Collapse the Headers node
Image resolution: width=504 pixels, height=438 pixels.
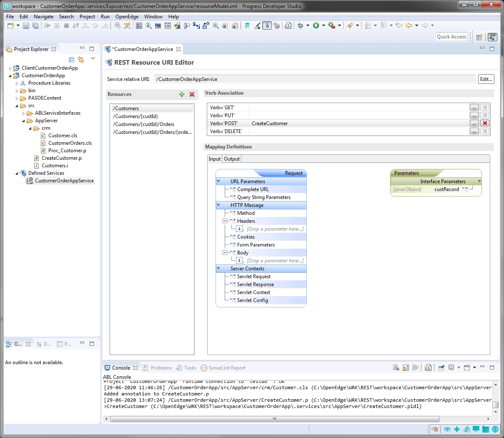(x=225, y=221)
